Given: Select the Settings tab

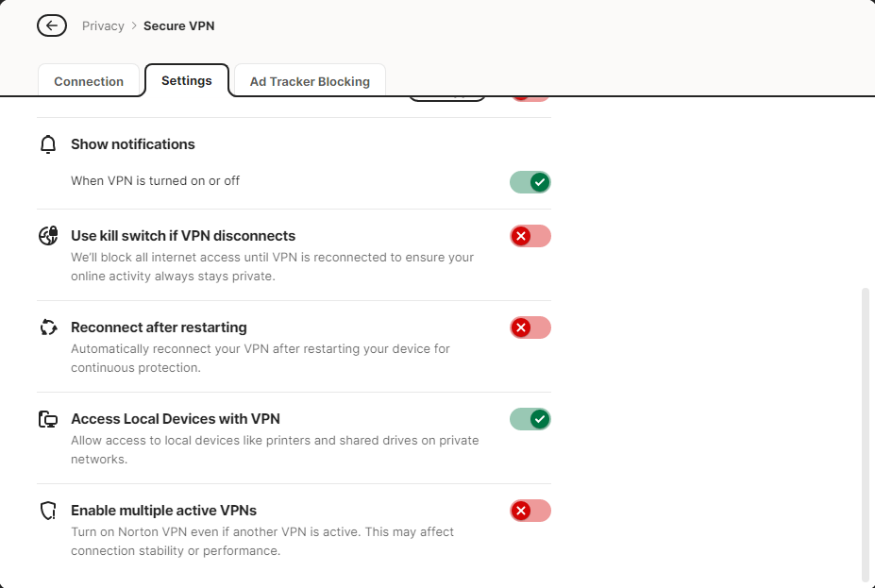Looking at the screenshot, I should coord(187,80).
